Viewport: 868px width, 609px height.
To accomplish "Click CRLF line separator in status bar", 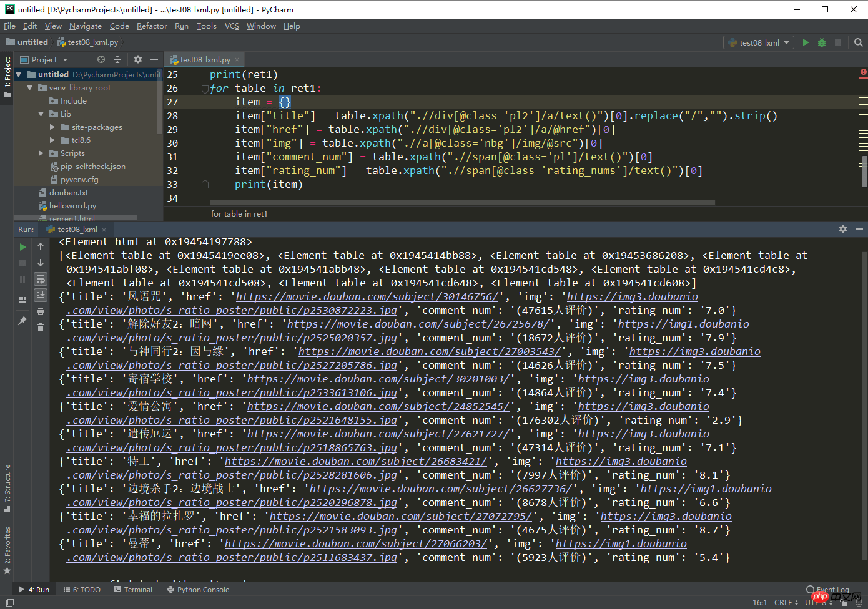I will click(x=786, y=602).
